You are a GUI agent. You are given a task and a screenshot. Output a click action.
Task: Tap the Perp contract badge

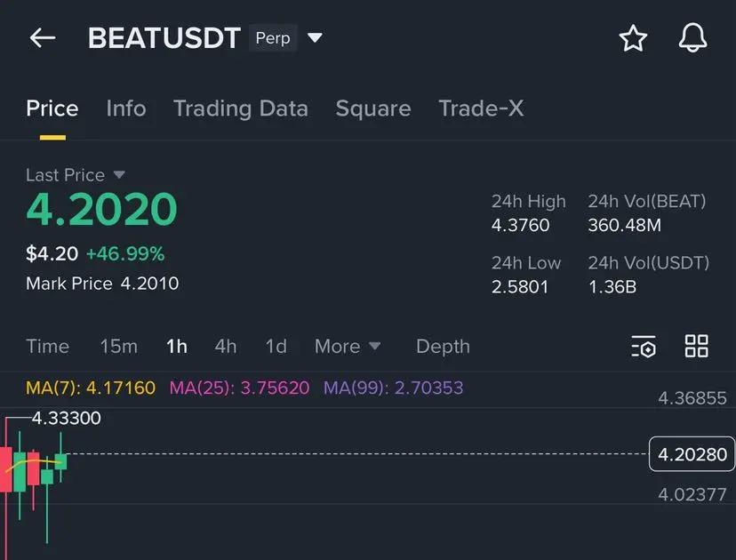(273, 38)
